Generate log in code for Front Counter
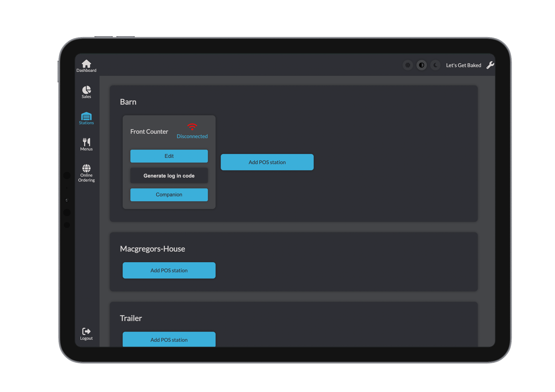This screenshot has height=392, width=555. pyautogui.click(x=169, y=176)
